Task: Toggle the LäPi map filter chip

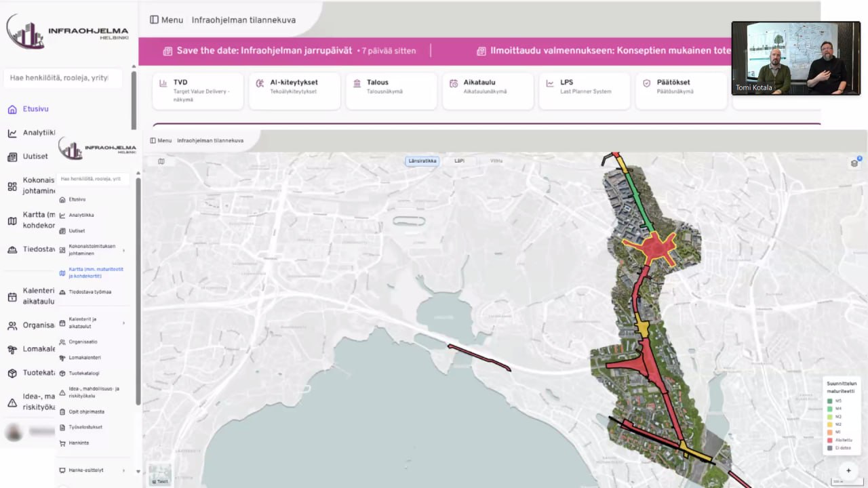Action: [460, 161]
